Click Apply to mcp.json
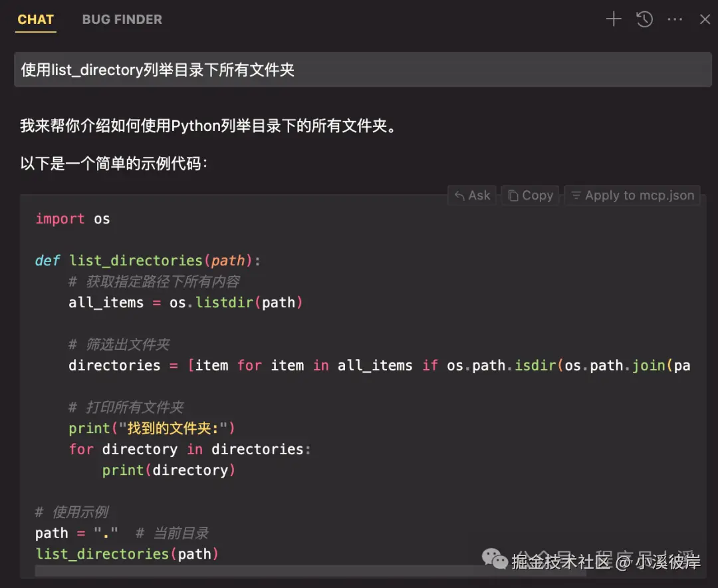Image resolution: width=718 pixels, height=588 pixels. [632, 195]
